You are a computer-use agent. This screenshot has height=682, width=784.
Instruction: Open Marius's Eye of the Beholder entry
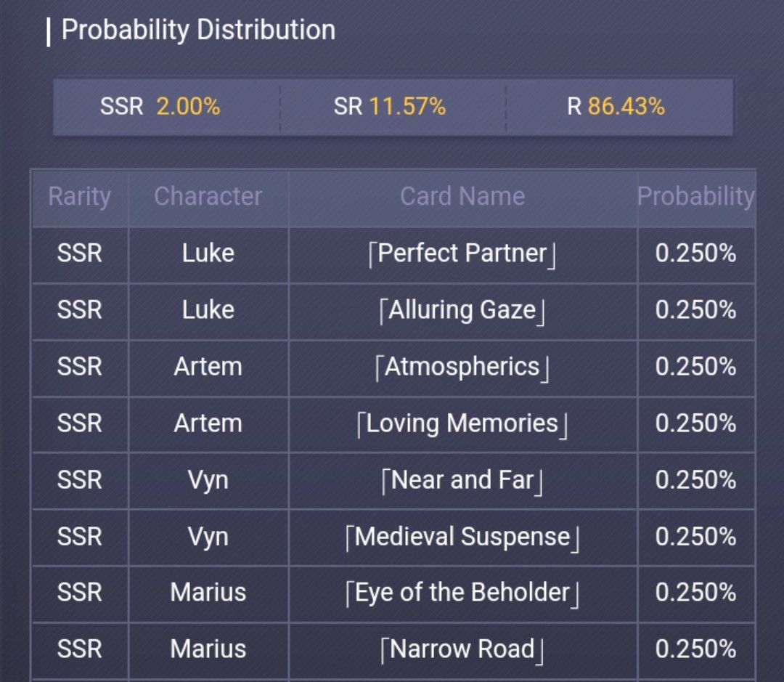pos(462,593)
